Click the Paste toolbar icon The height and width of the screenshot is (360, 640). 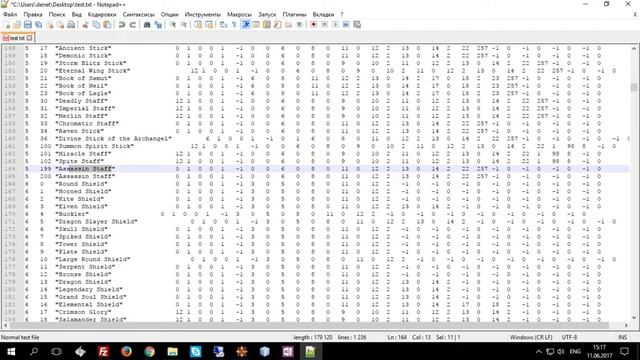[x=107, y=25]
